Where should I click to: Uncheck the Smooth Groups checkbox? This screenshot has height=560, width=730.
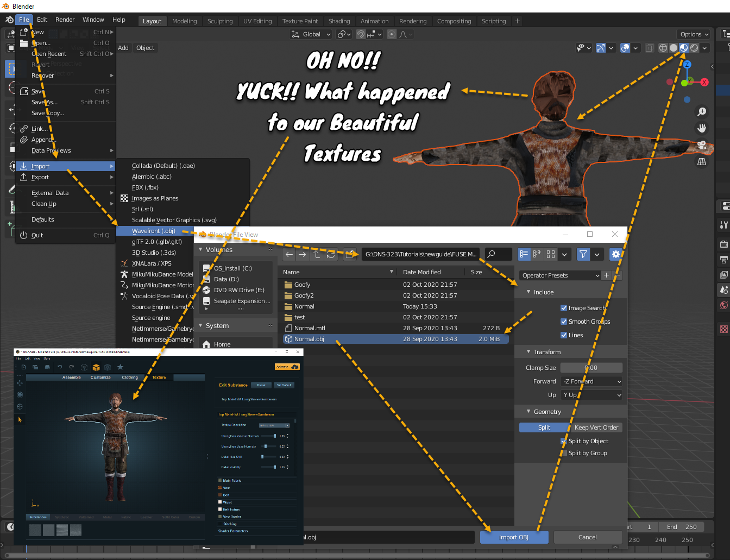[564, 322]
